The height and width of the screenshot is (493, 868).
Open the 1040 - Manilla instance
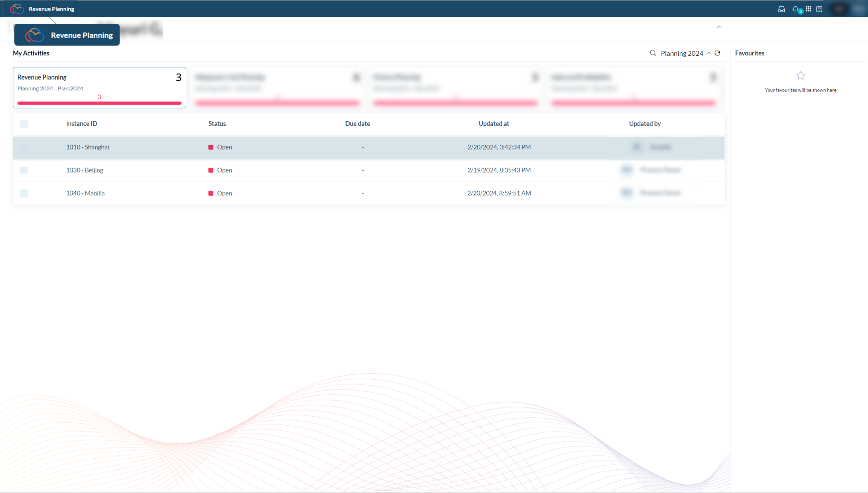85,193
